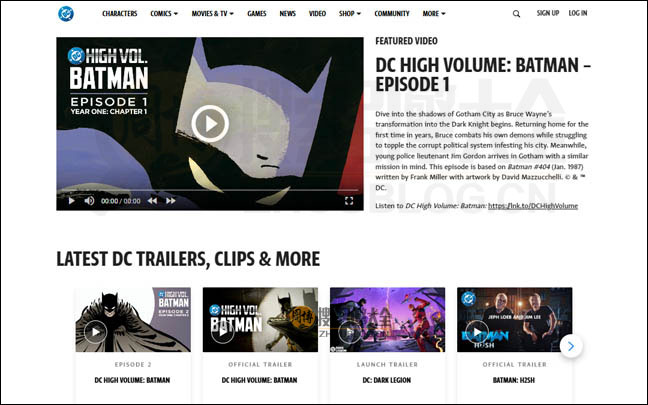Viewport: 648px width, 405px height.
Task: Play the Batman: H2SH trailer thumbnail
Action: [477, 332]
